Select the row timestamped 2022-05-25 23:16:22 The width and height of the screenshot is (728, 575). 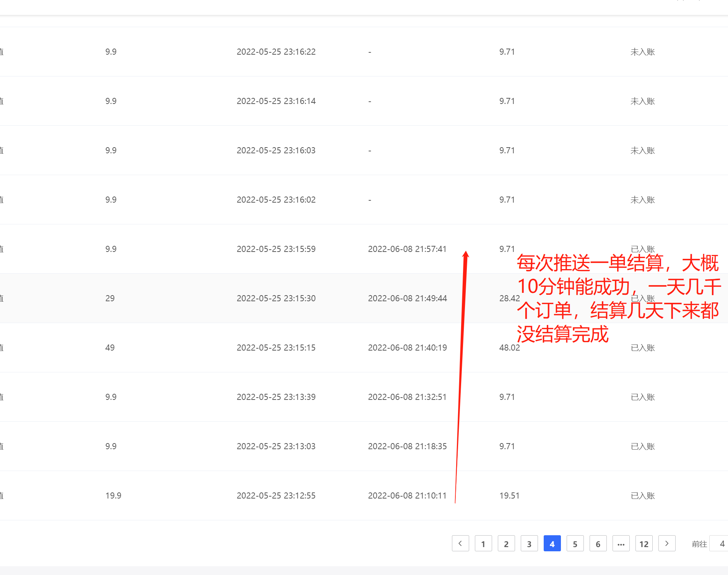(276, 52)
